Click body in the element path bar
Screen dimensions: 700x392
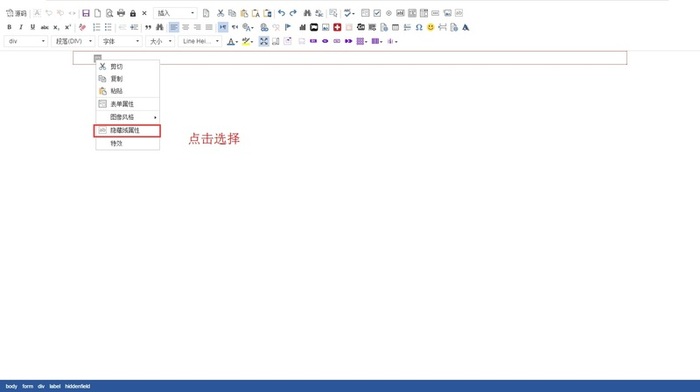click(x=12, y=386)
